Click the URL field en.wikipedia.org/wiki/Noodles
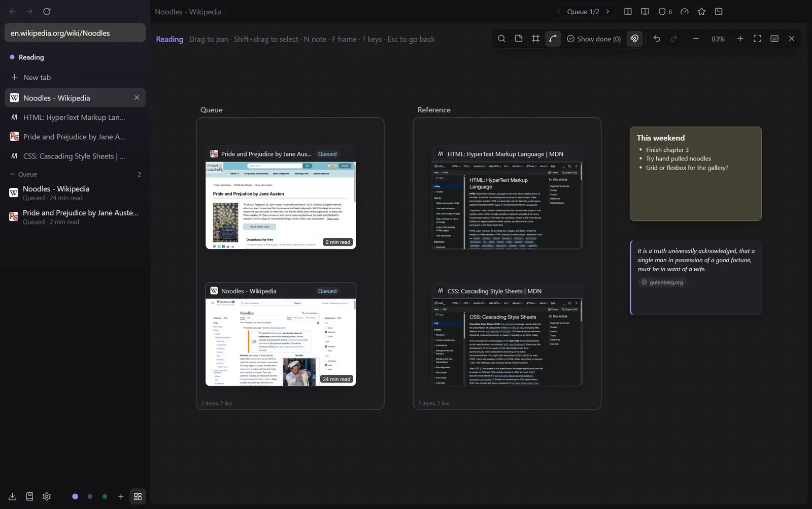 pos(75,33)
